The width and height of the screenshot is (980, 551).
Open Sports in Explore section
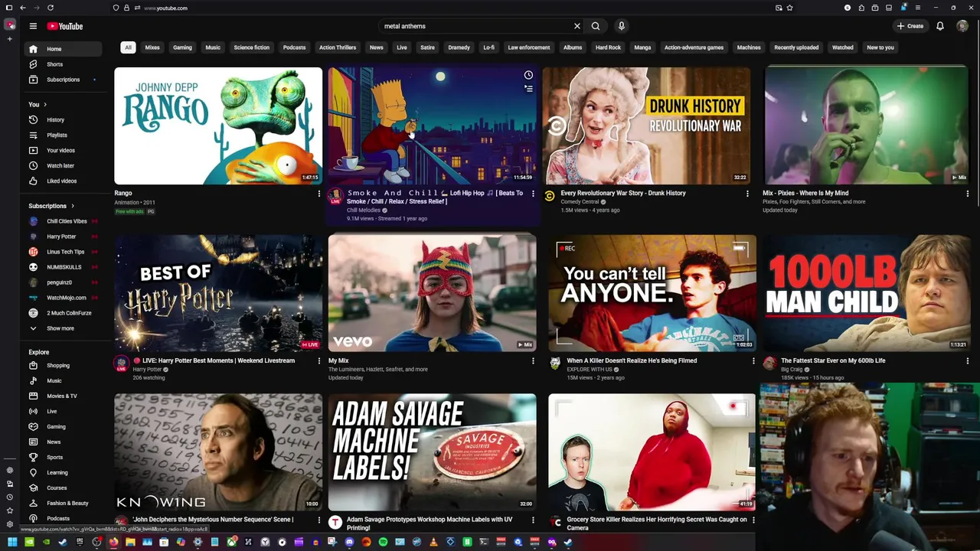point(63,458)
